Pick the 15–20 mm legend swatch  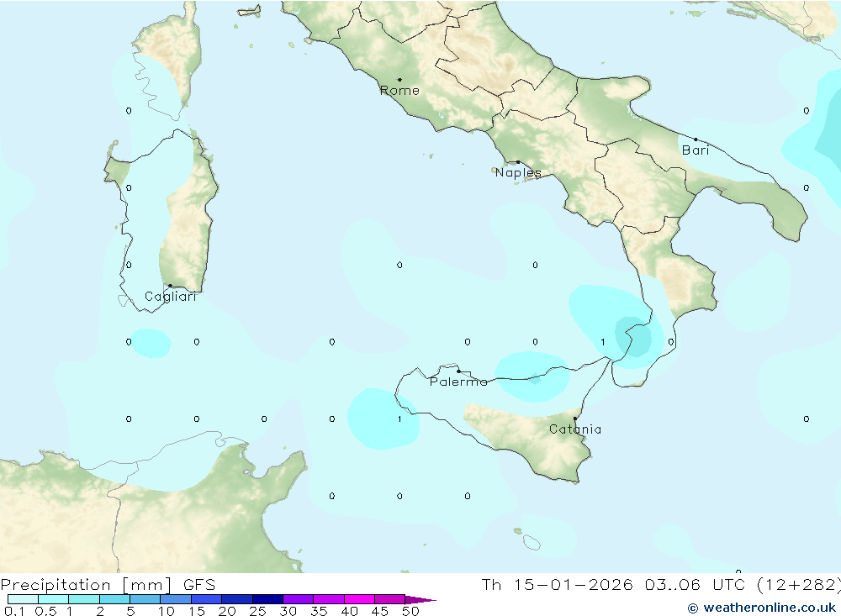[x=206, y=599]
